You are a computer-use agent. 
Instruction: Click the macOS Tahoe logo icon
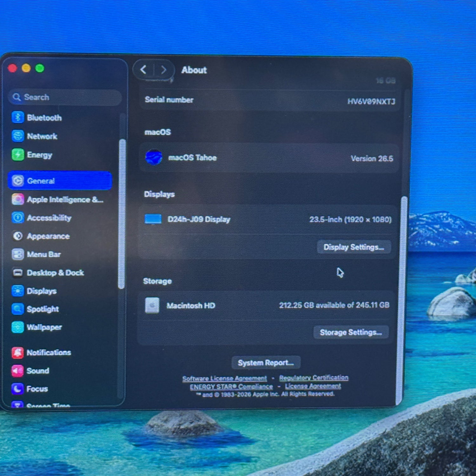(154, 157)
